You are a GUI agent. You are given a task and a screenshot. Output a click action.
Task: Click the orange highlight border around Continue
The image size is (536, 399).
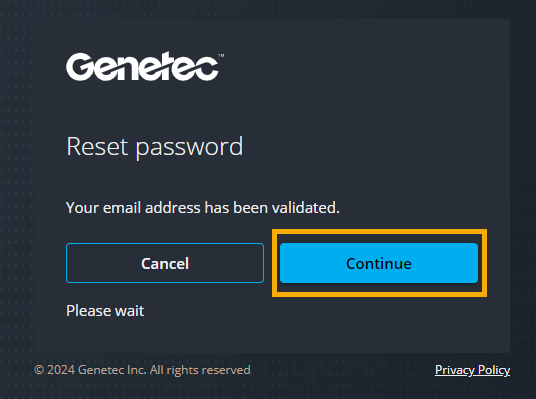coord(379,231)
